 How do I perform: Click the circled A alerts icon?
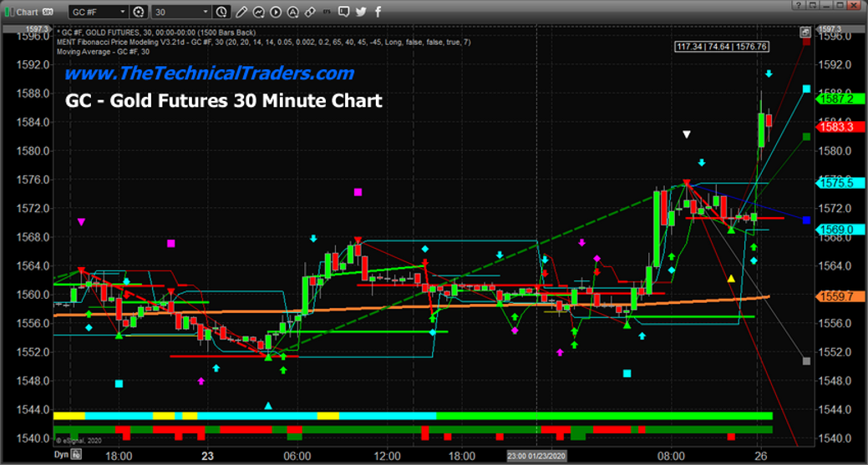(294, 12)
